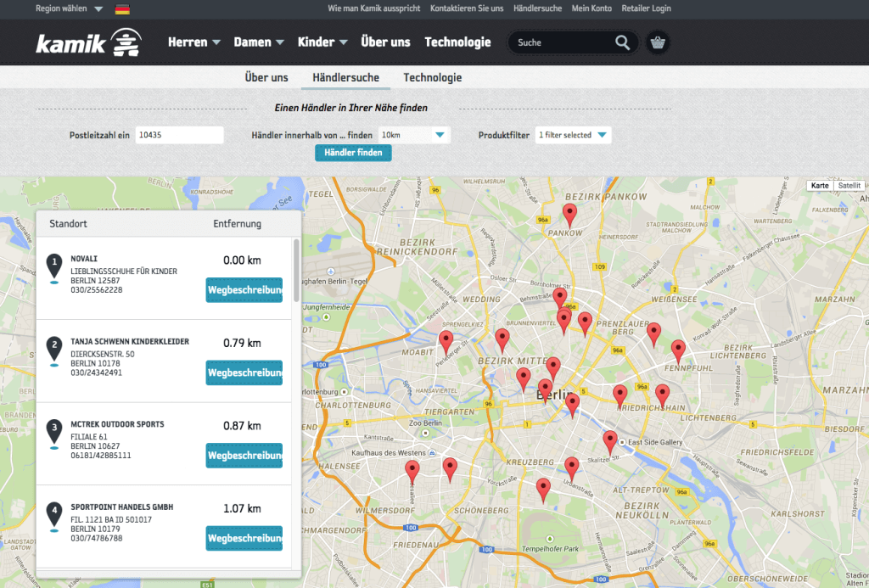Click the Händler finden button
The width and height of the screenshot is (869, 588).
point(354,153)
